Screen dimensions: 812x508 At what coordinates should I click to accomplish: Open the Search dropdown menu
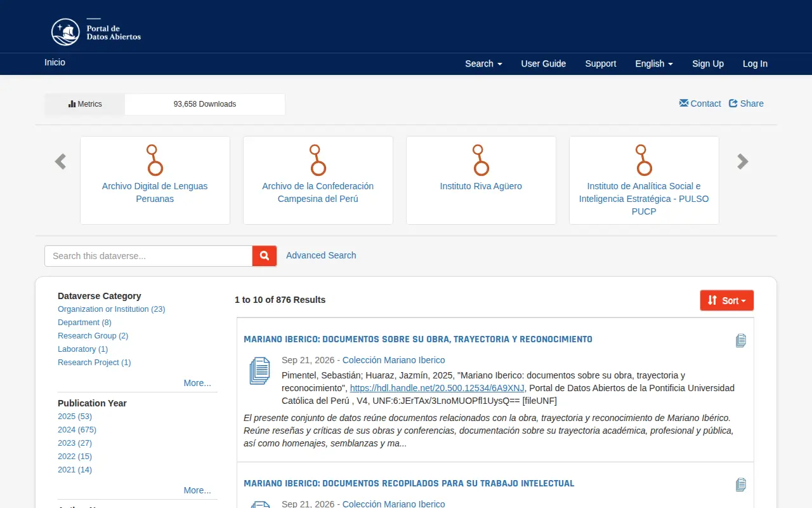pyautogui.click(x=483, y=63)
